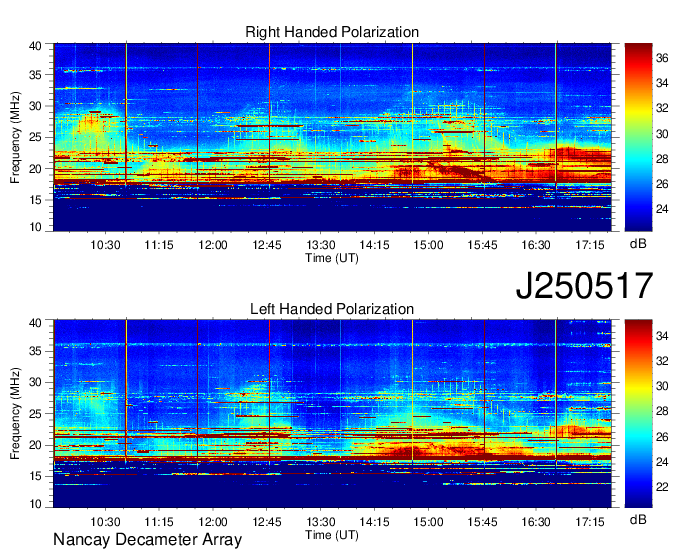
Task: Click the 13:30 time tick of the Right Handed plot
Action: 320,245
